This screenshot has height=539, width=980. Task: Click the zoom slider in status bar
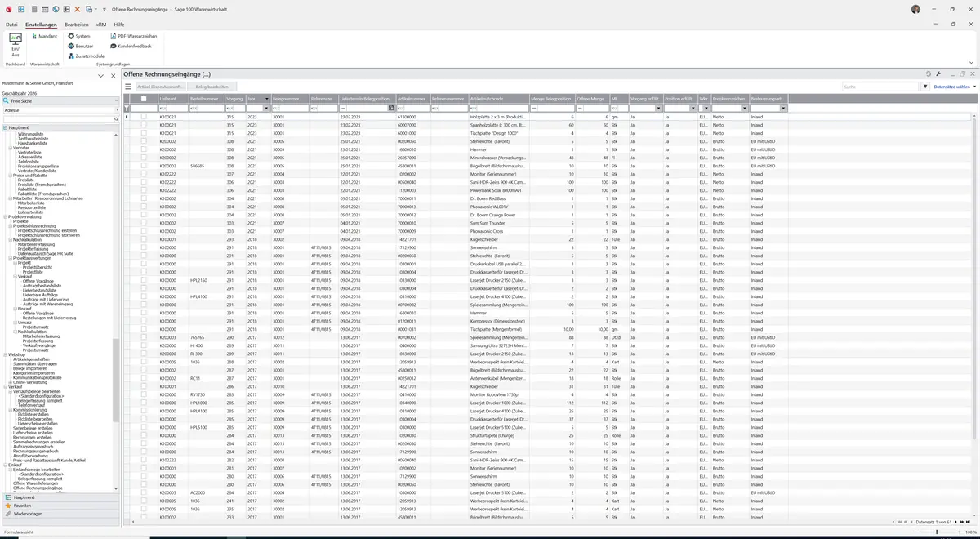937,532
